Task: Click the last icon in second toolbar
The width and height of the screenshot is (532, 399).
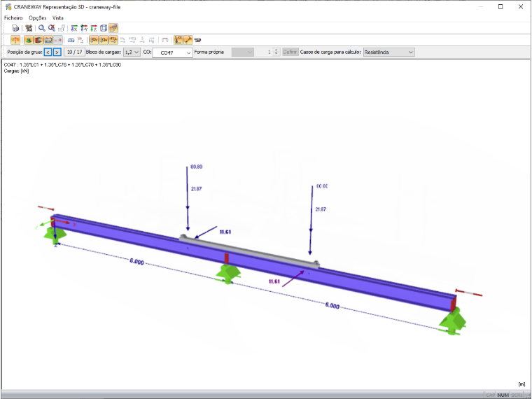Action: tap(198, 40)
